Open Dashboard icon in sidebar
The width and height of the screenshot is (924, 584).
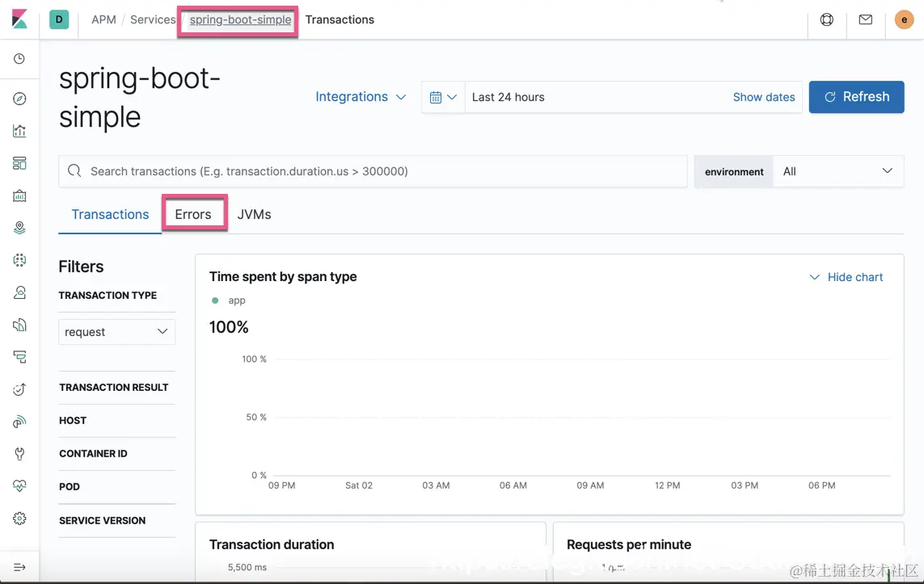point(19,163)
